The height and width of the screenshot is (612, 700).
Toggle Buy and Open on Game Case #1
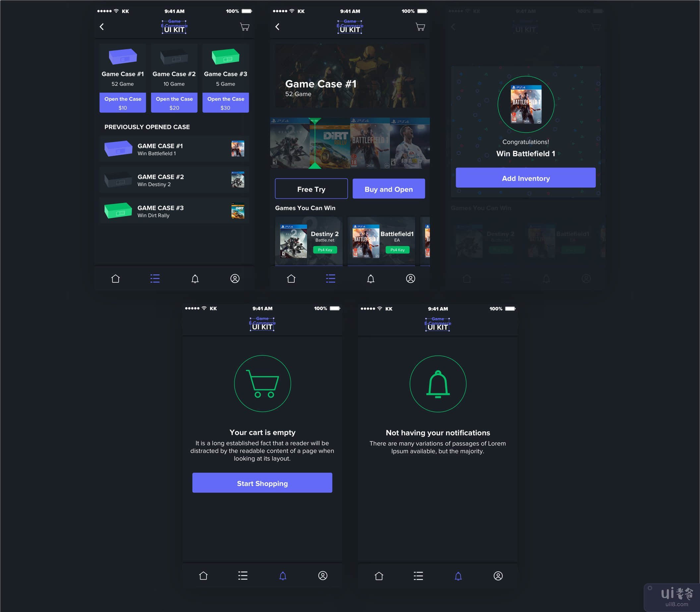coord(389,189)
